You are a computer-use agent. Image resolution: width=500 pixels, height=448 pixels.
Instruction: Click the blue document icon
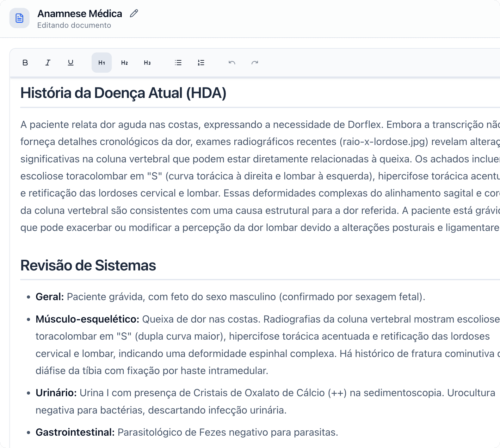click(19, 18)
